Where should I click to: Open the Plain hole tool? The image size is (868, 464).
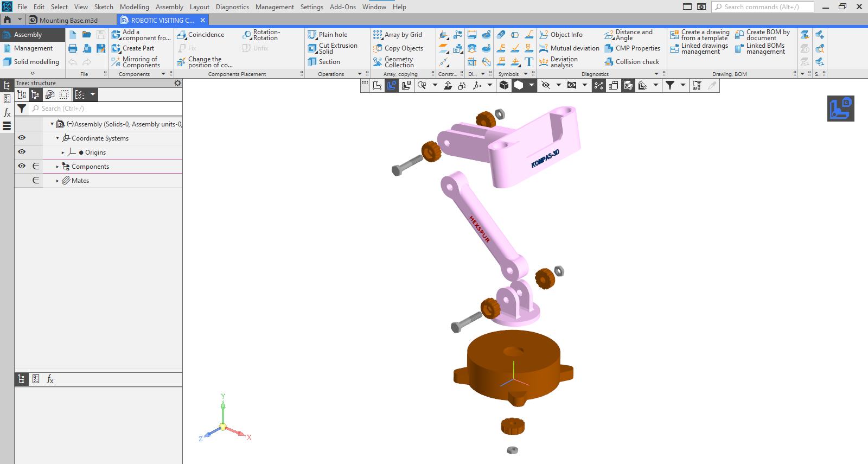[x=328, y=35]
